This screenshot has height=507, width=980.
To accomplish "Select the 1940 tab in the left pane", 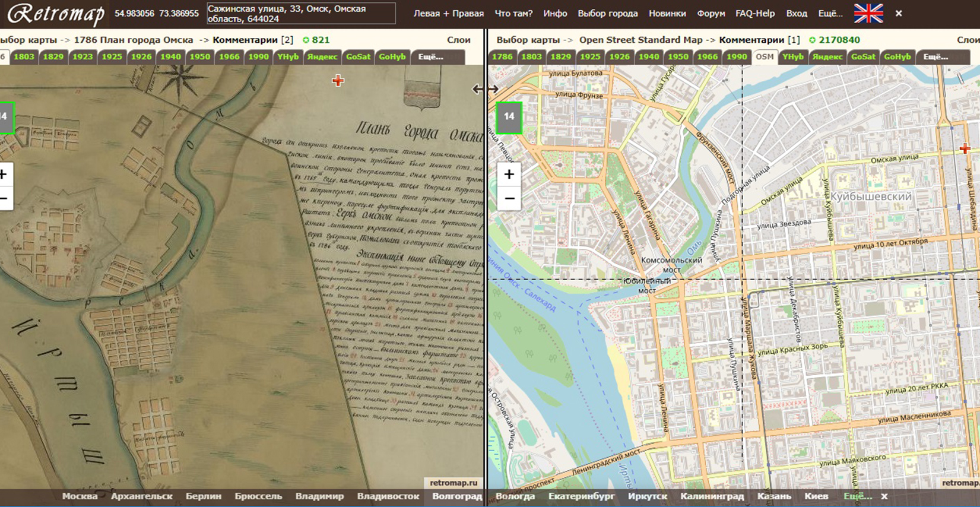I will [170, 57].
